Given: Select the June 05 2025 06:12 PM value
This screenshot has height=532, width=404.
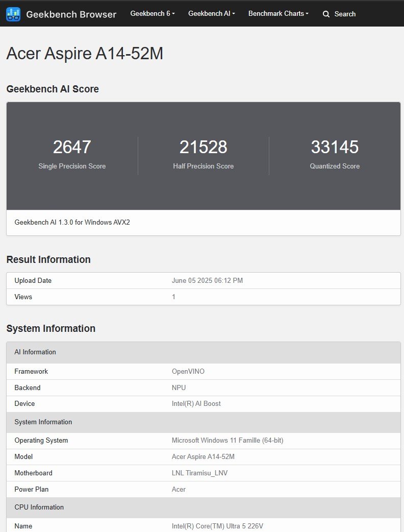Looking at the screenshot, I should click(207, 281).
